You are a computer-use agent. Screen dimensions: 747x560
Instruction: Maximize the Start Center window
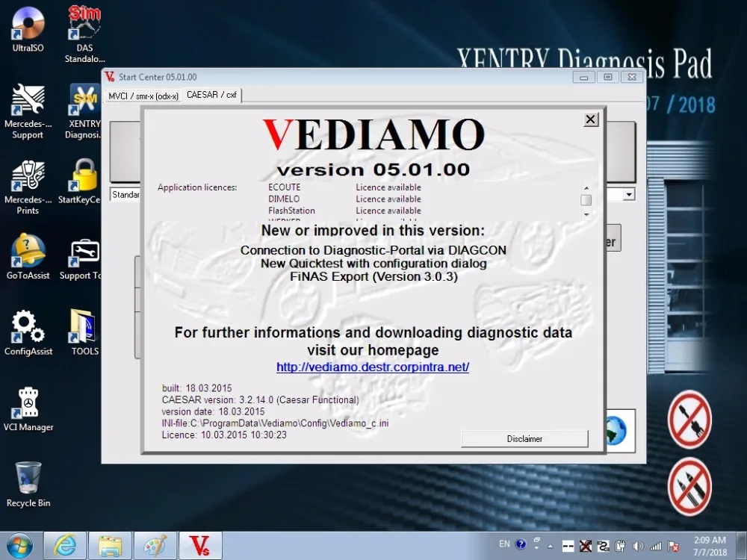(x=608, y=77)
